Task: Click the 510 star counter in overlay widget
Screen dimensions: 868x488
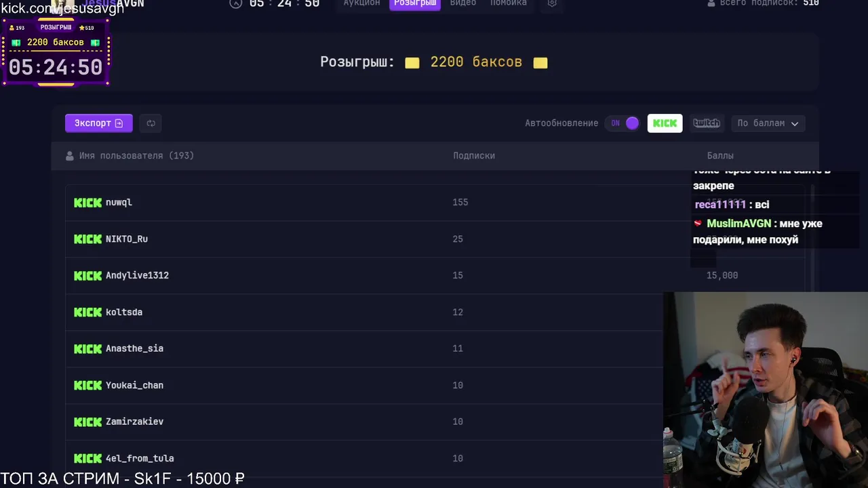Action: 86,28
